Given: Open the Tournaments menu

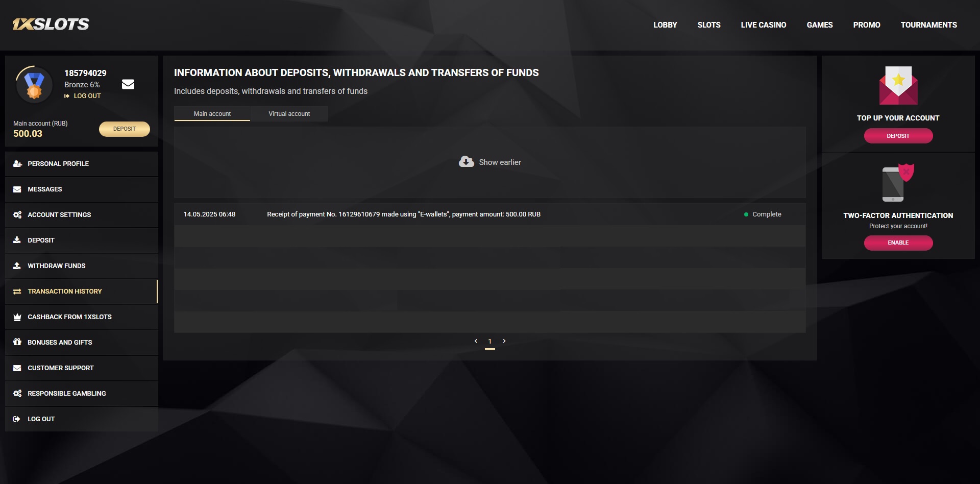Looking at the screenshot, I should [929, 25].
